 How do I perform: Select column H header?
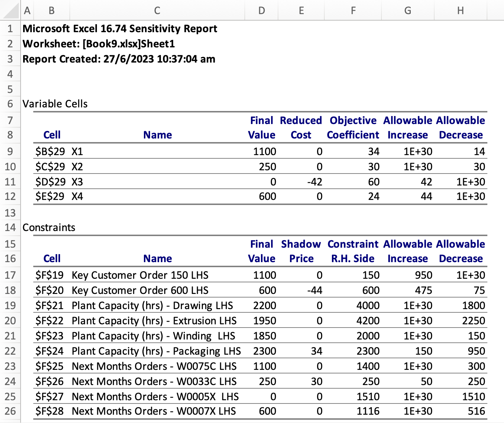[461, 10]
